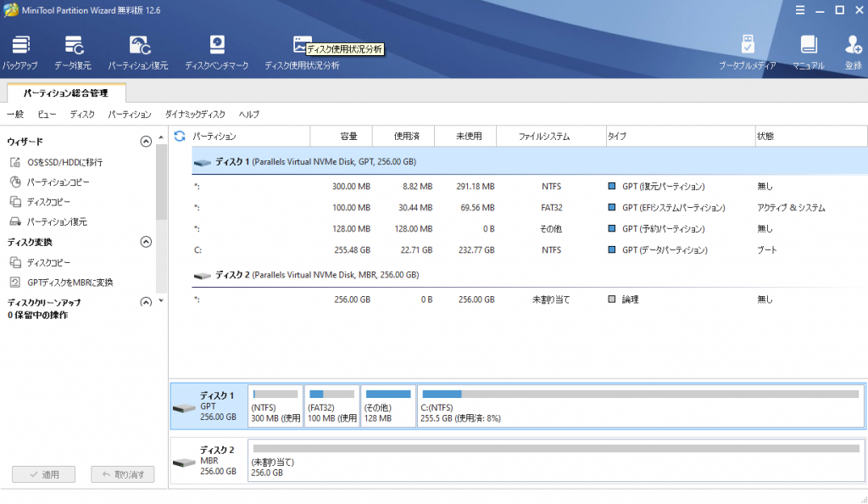The height and width of the screenshot is (504, 868).
Task: Select the ディスク 1 header row in the list
Action: 529,162
